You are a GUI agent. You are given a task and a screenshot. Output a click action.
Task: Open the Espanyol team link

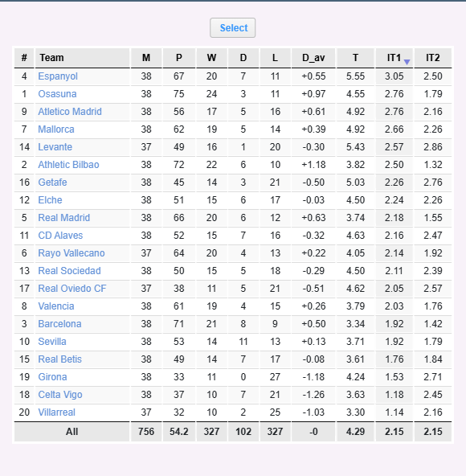pyautogui.click(x=58, y=76)
